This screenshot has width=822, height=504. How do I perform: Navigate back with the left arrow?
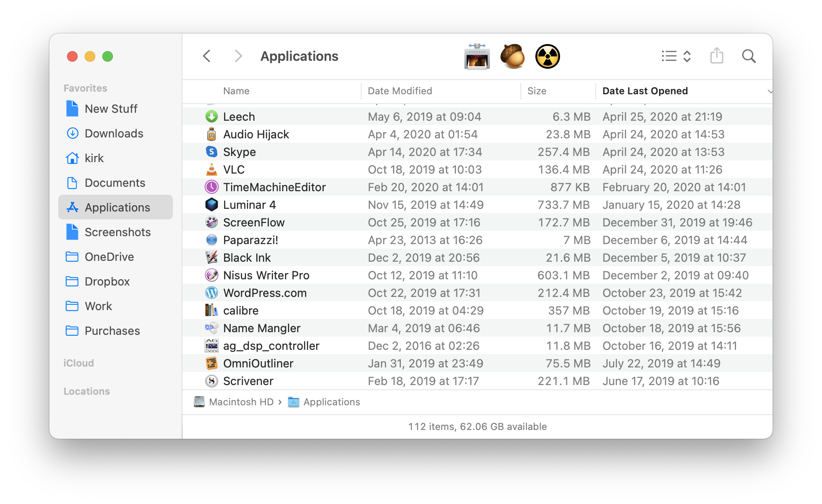207,56
